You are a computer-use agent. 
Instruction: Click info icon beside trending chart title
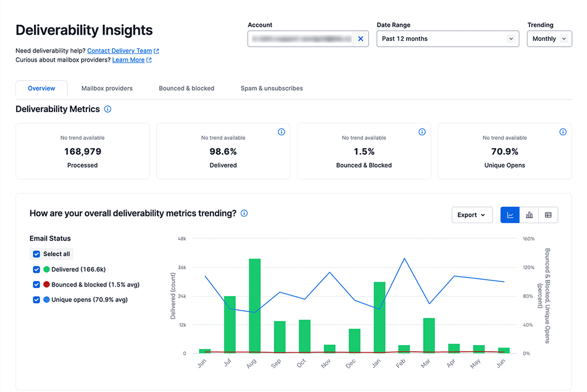[244, 213]
